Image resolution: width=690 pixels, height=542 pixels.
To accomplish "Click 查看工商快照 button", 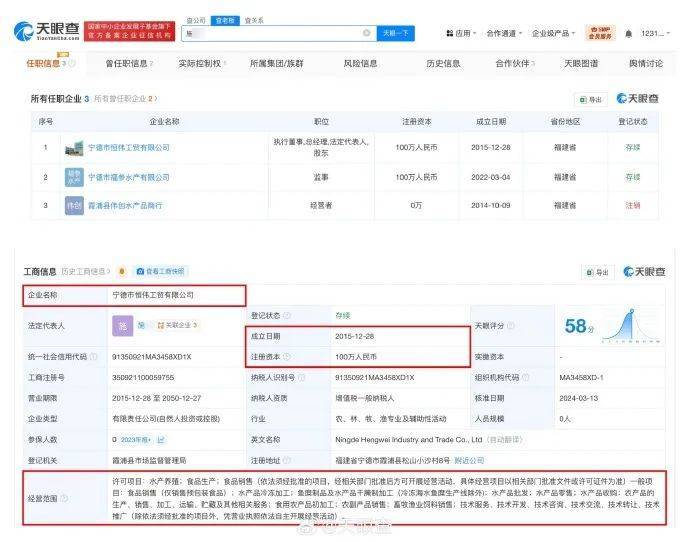I will [161, 271].
